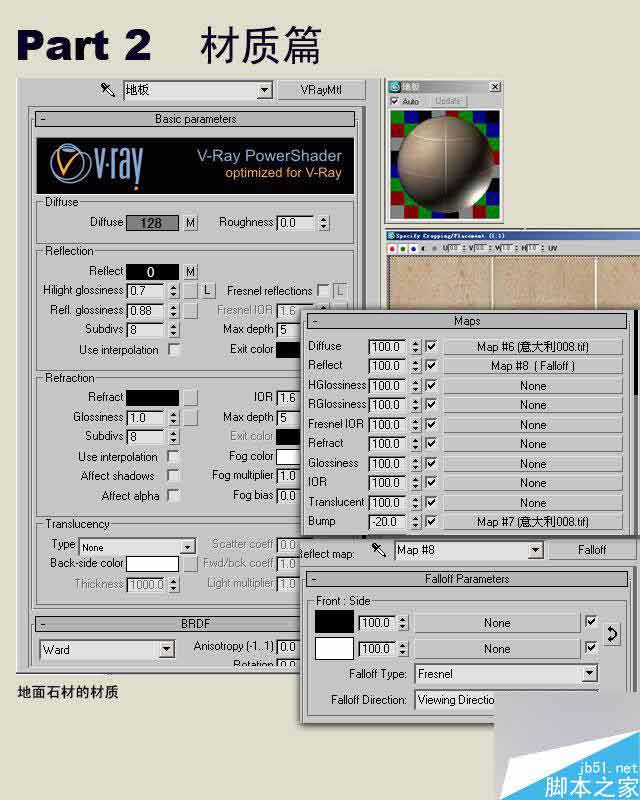Open the Reflect 0 color swatch
Image resolution: width=640 pixels, height=800 pixels.
[152, 271]
